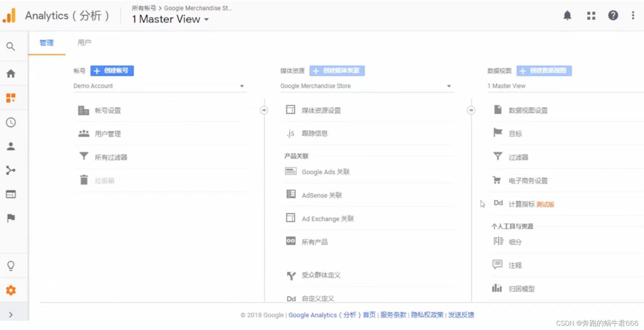Click icon beside AdSense 关联
This screenshot has width=644, height=330.
tap(291, 194)
